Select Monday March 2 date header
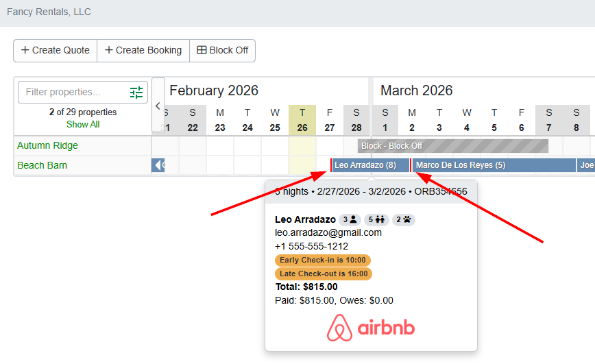595x364 pixels. click(412, 120)
